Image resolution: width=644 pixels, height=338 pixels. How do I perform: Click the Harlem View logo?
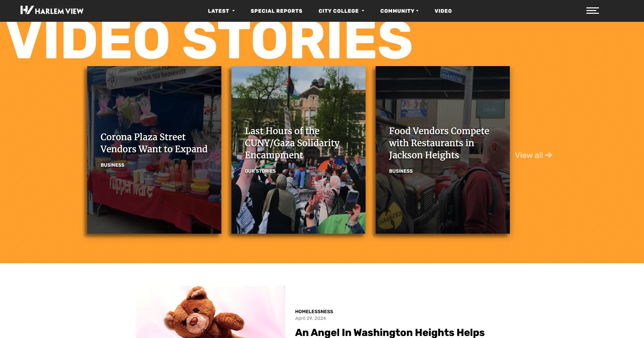pyautogui.click(x=52, y=10)
